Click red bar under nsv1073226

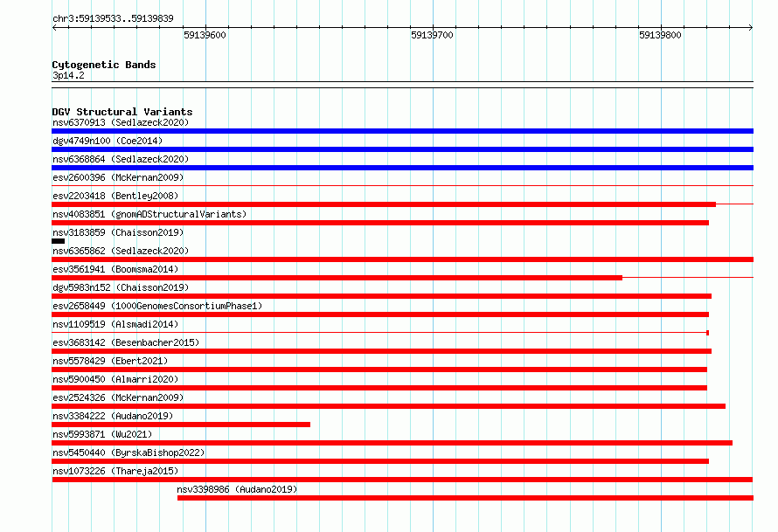[402, 480]
